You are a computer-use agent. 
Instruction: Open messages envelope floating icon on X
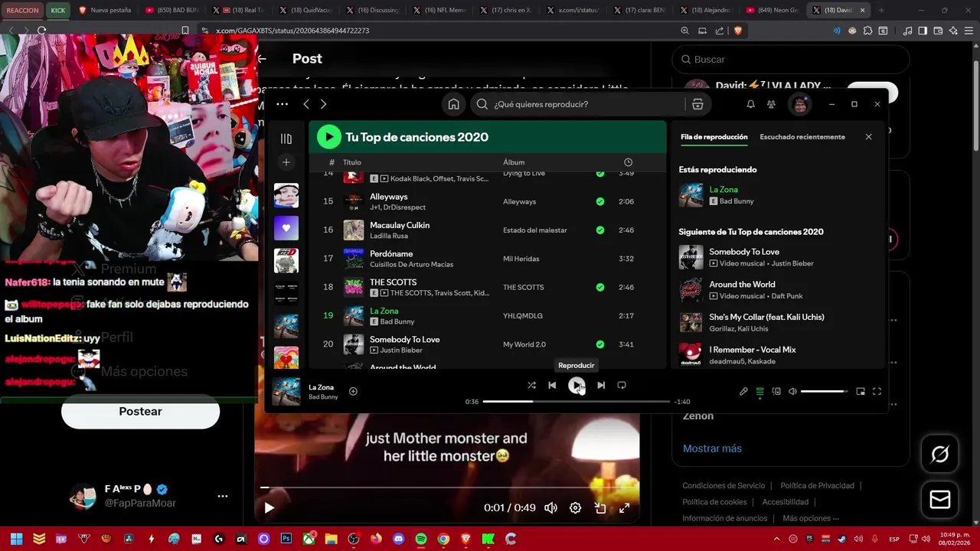940,500
